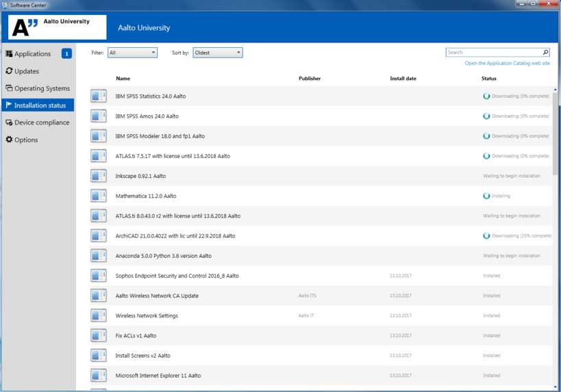The width and height of the screenshot is (561, 392).
Task: Open Device compliance page
Action: 41,122
